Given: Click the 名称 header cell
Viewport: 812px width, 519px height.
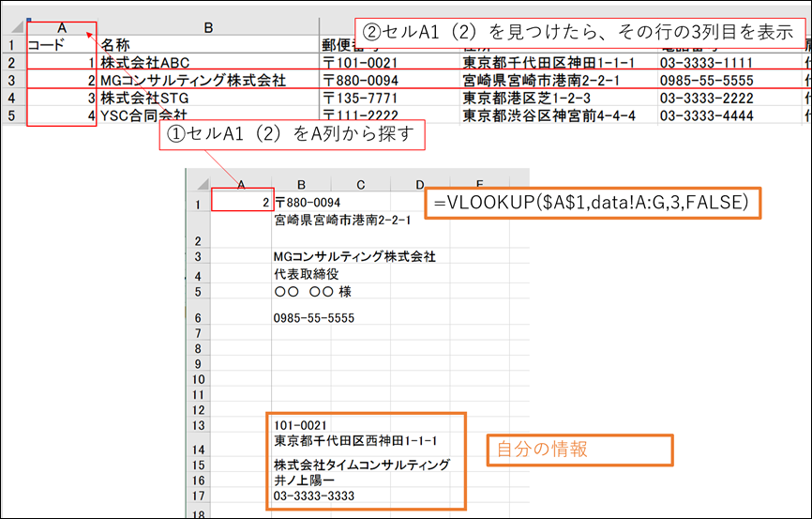Looking at the screenshot, I should point(208,45).
